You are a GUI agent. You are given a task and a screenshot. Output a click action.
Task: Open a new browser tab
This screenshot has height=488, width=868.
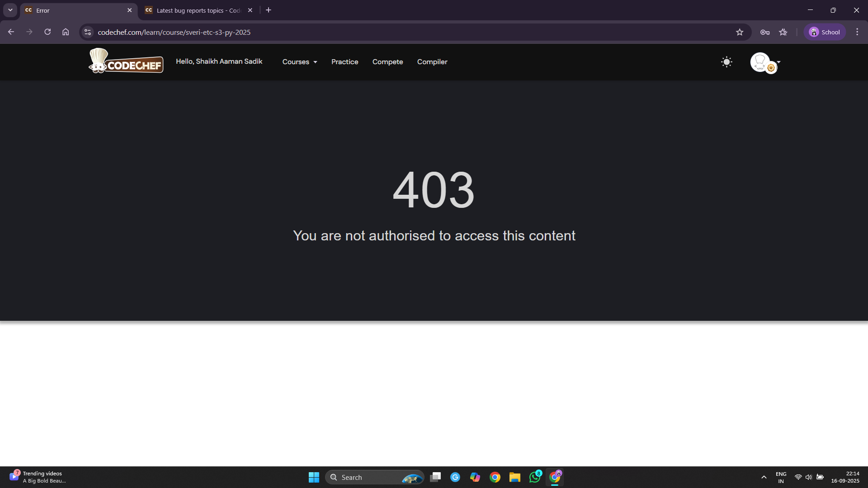click(269, 10)
